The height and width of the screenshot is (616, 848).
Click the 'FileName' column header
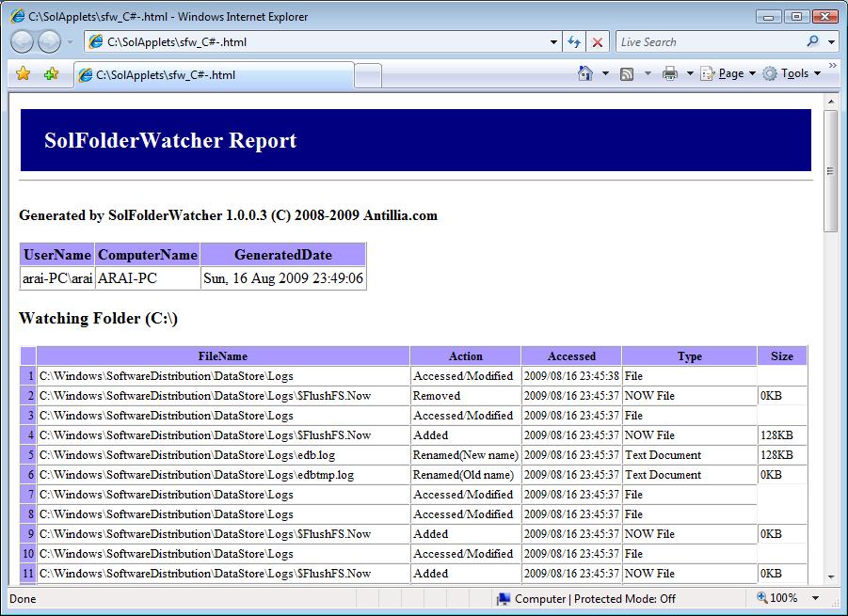point(223,356)
